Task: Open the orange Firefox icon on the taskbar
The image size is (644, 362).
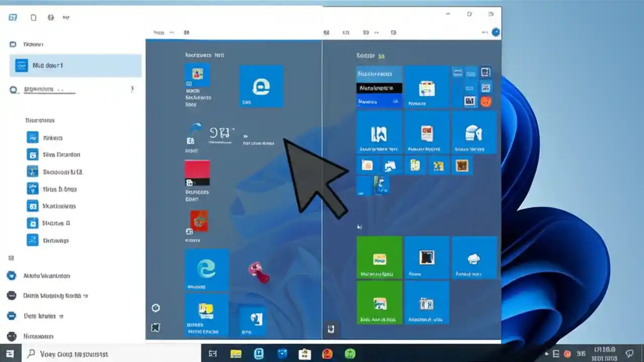Action: (327, 354)
